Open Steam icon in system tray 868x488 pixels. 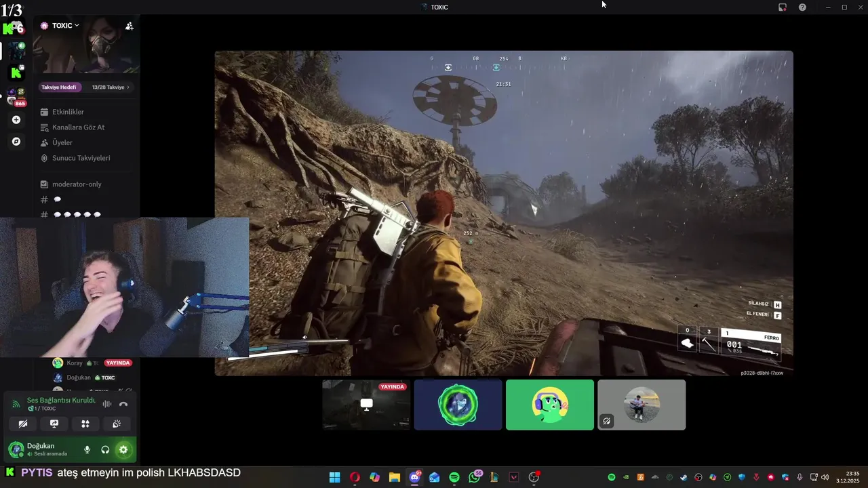click(684, 477)
